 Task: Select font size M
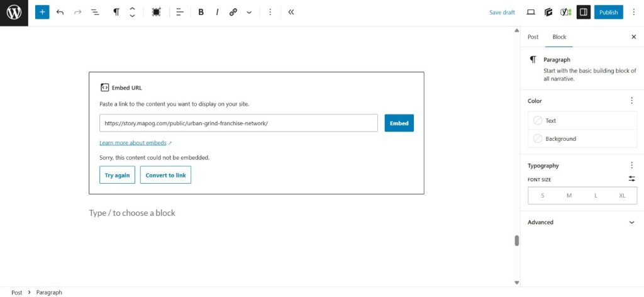[569, 196]
